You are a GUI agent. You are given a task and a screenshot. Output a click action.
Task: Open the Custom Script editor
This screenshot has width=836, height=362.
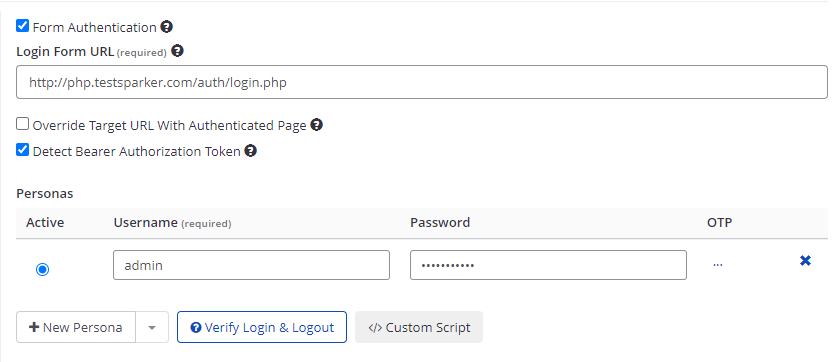pos(419,327)
